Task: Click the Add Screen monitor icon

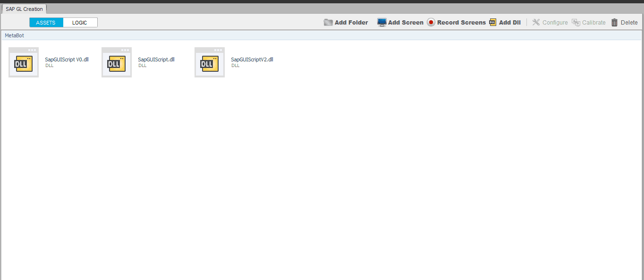Action: [x=381, y=22]
